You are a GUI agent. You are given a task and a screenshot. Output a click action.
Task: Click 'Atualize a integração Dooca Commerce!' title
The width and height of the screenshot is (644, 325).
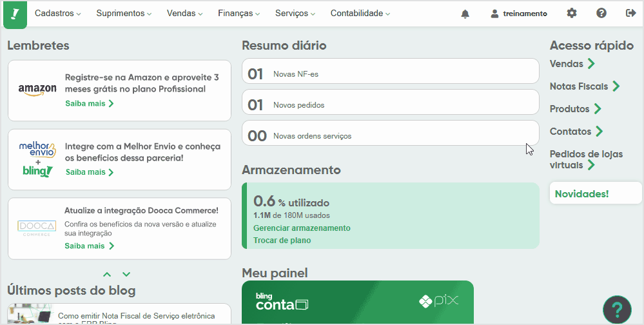point(141,210)
